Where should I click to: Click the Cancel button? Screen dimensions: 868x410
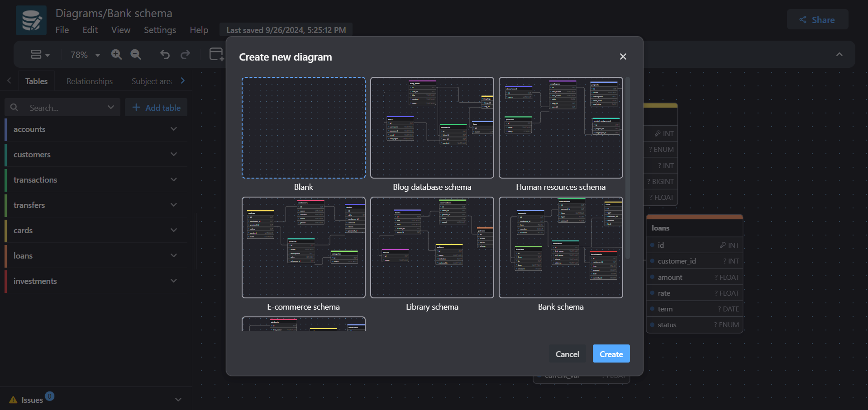568,354
